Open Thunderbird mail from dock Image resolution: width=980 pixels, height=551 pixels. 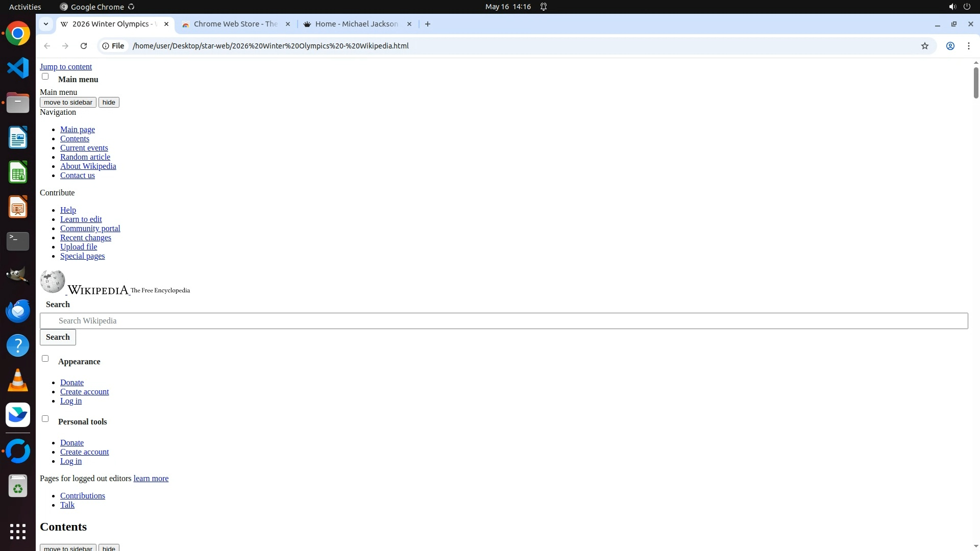pyautogui.click(x=18, y=311)
